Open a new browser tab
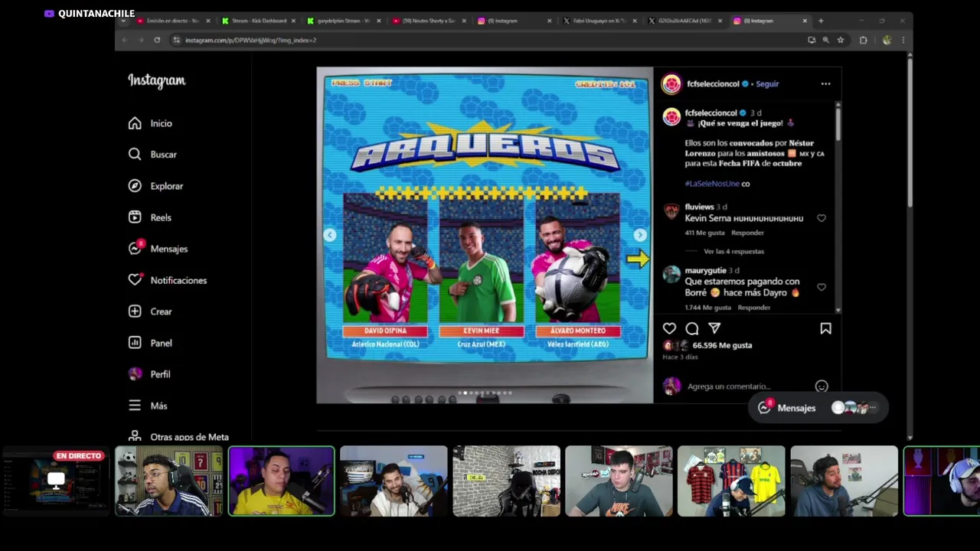The width and height of the screenshot is (980, 551). pos(821,21)
